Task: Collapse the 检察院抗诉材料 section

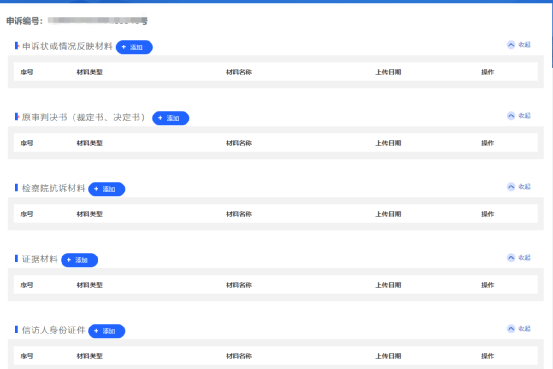Action: tap(519, 187)
